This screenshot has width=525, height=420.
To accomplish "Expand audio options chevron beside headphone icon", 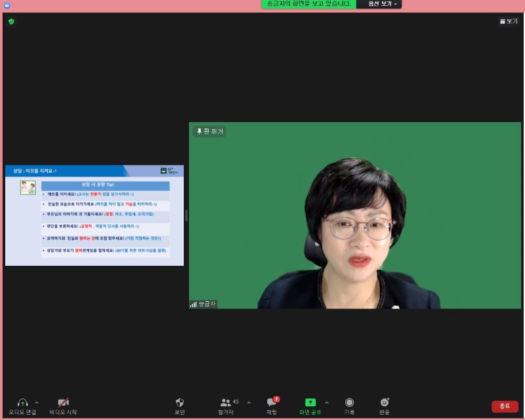I will (x=37, y=402).
